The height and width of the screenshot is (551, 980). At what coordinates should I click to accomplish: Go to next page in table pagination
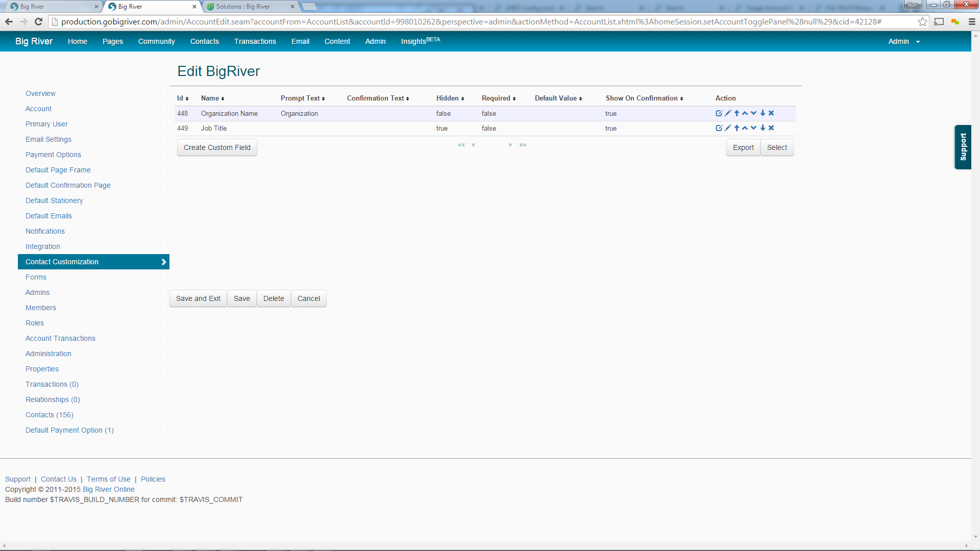510,145
